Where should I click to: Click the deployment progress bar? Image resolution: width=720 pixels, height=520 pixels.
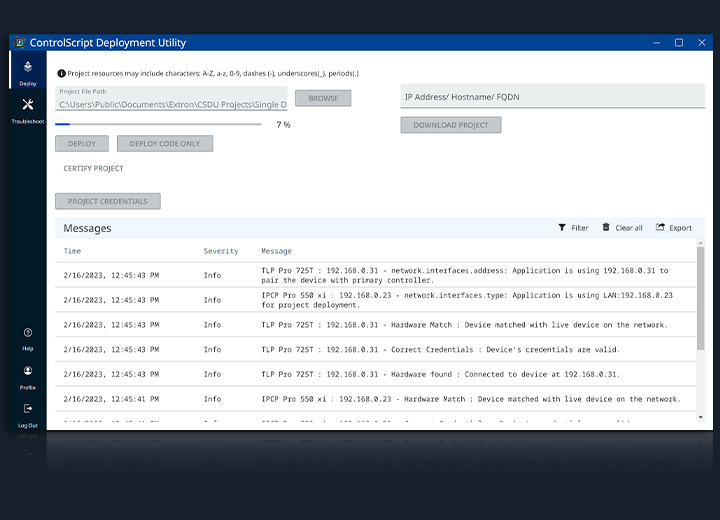coord(158,124)
